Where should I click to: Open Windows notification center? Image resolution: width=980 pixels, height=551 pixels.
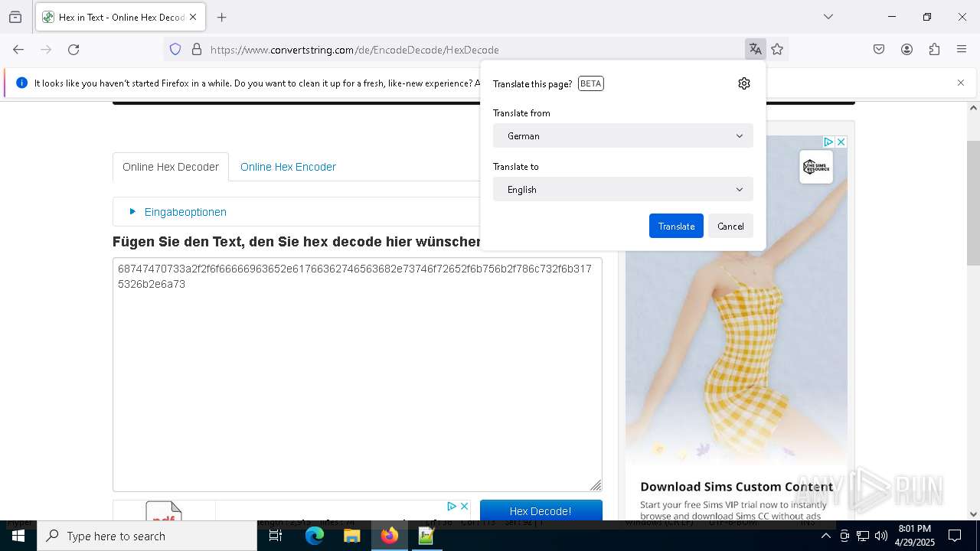[x=955, y=536]
